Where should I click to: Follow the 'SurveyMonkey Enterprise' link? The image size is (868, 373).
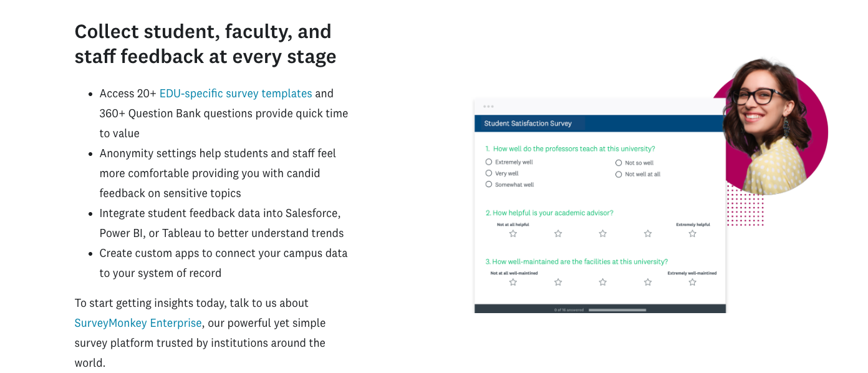(138, 323)
